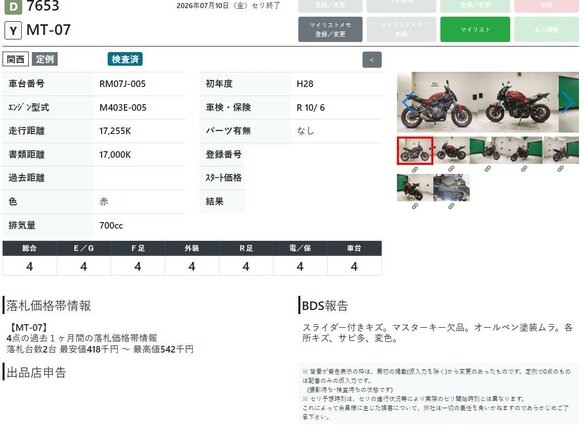
Task: Click the 関西 region badge
Action: tap(16, 59)
